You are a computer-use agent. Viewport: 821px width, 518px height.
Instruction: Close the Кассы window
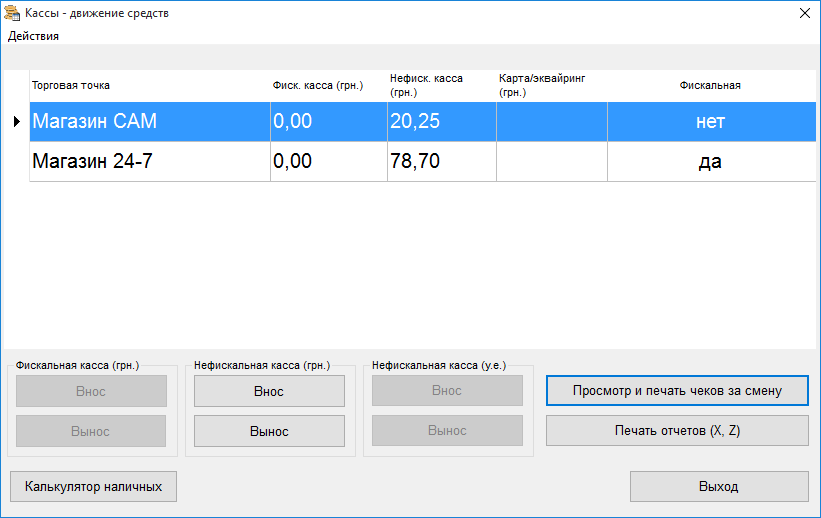click(x=803, y=13)
